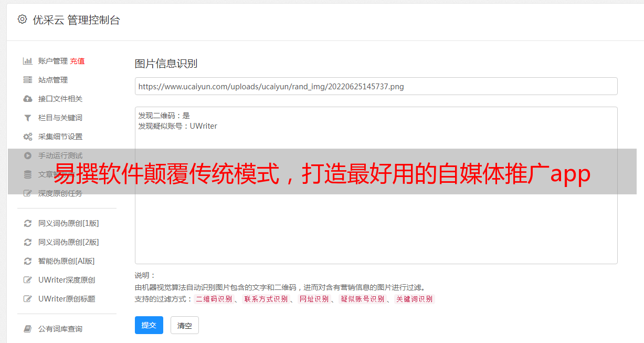644x343 pixels.
Task: Click the refresh icon for 同义词伪原创[2版]
Action: click(x=28, y=242)
